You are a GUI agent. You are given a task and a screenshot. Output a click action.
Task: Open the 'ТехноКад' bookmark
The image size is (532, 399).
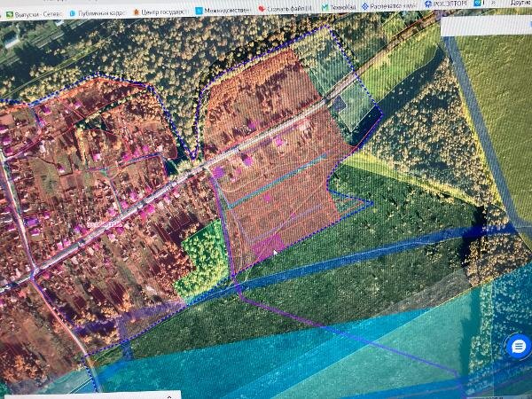[339, 7]
